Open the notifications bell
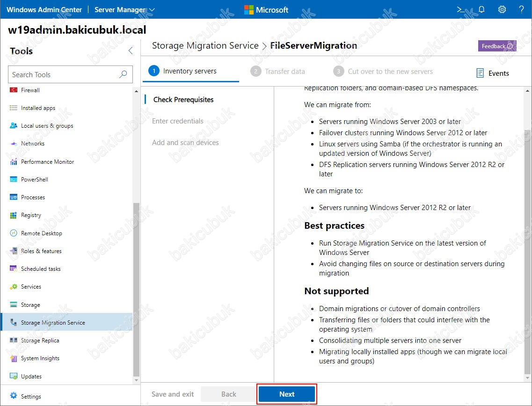This screenshot has height=406, width=532. coord(481,9)
